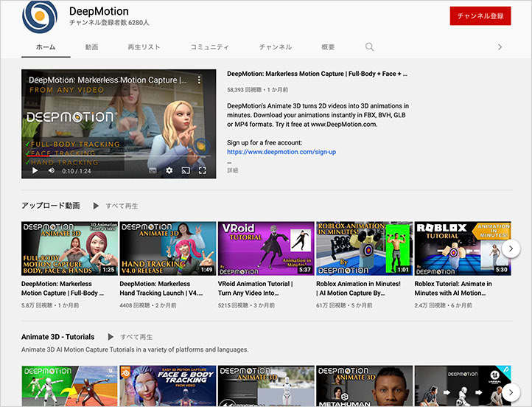Image resolution: width=532 pixels, height=407 pixels.
Task: Play the featured video with play button
Action: pos(35,171)
